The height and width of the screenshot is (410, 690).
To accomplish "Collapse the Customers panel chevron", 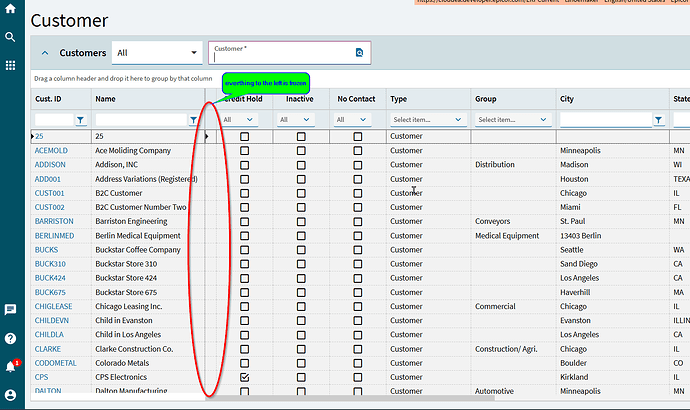I will click(45, 53).
